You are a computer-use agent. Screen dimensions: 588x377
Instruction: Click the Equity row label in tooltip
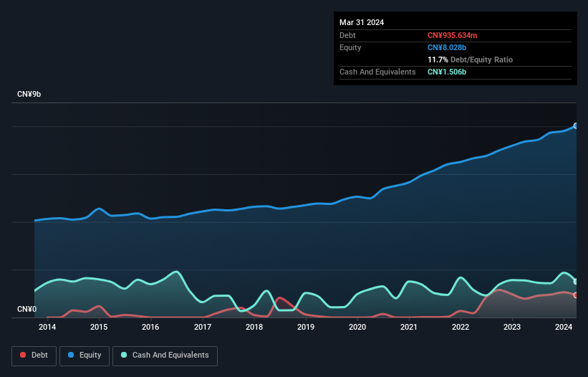pyautogui.click(x=350, y=47)
